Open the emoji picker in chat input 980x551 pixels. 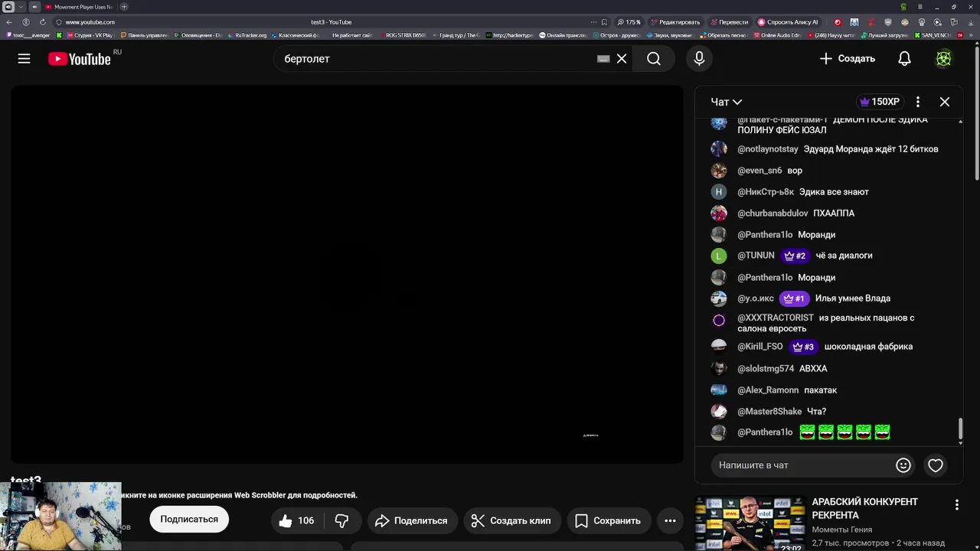pos(903,465)
